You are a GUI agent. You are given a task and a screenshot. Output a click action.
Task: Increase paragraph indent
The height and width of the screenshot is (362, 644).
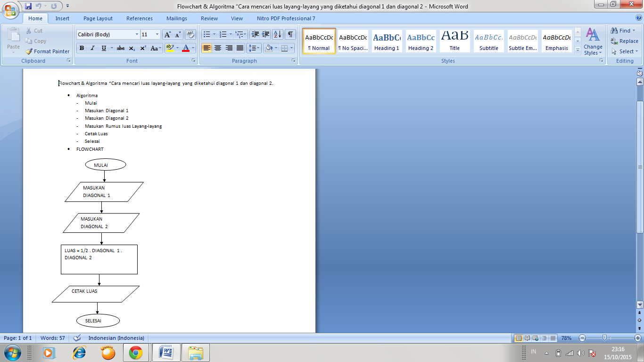[266, 34]
